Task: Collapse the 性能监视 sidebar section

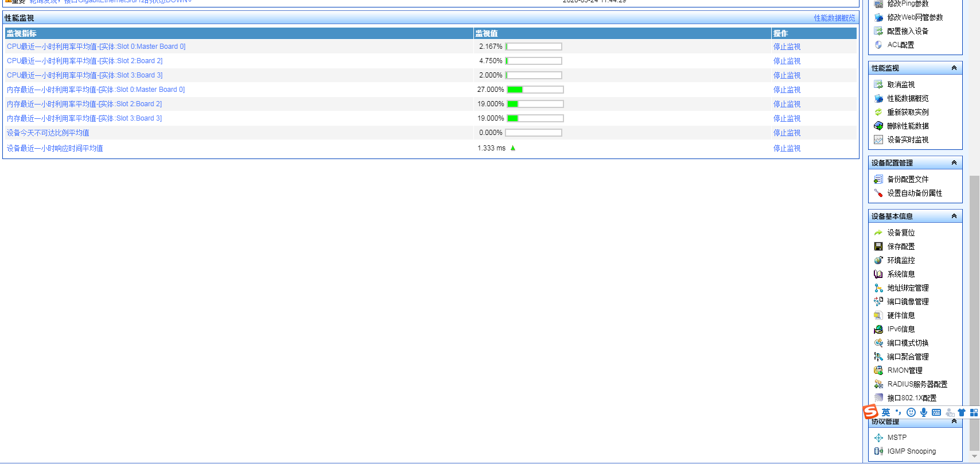Action: coord(954,68)
